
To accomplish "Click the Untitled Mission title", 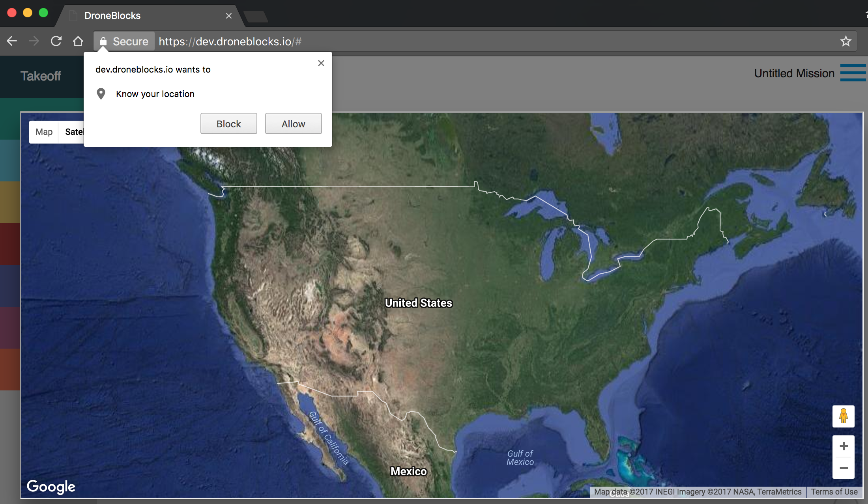I will [x=794, y=73].
